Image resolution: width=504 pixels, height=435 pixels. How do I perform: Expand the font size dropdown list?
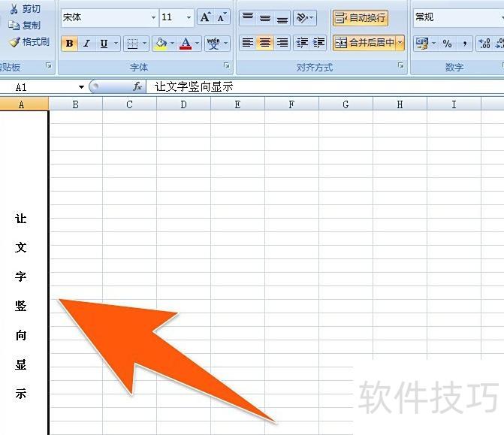(189, 17)
